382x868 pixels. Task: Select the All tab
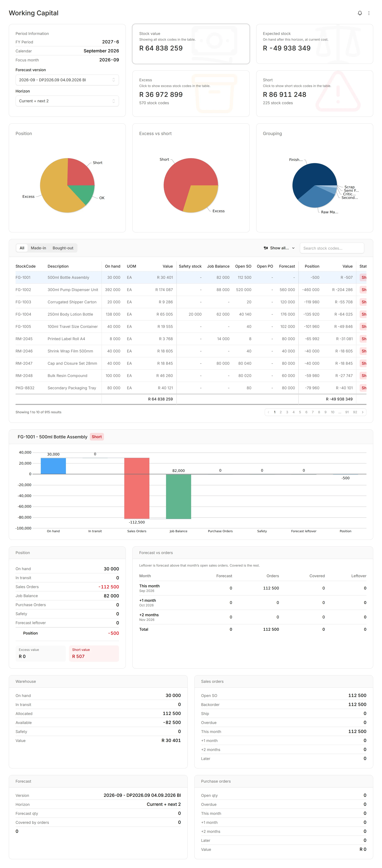pos(22,248)
